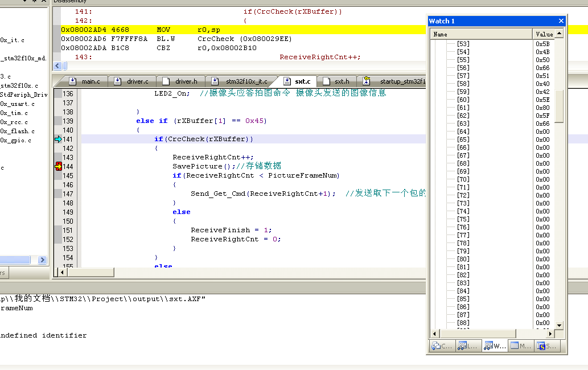The width and height of the screenshot is (588, 370).
Task: Click the disassembly pane scroll left arrow
Action: 57,66
